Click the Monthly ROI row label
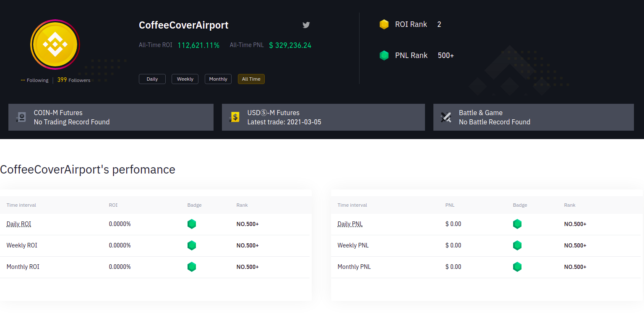644x321 pixels. (23, 267)
